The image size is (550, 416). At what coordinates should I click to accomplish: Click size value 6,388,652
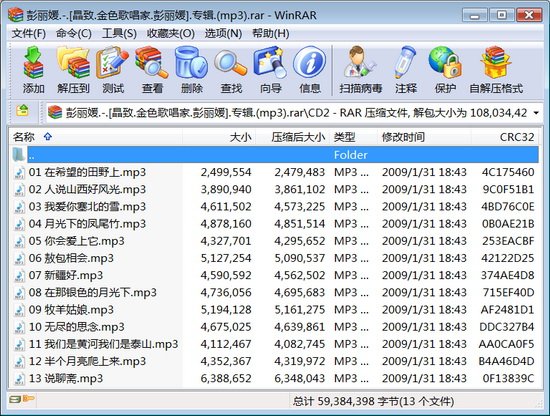[226, 378]
